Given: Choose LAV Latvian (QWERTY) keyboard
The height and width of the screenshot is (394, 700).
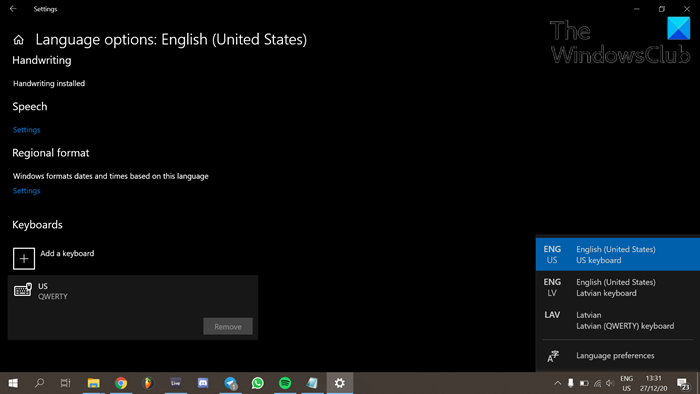Looking at the screenshot, I should (617, 320).
